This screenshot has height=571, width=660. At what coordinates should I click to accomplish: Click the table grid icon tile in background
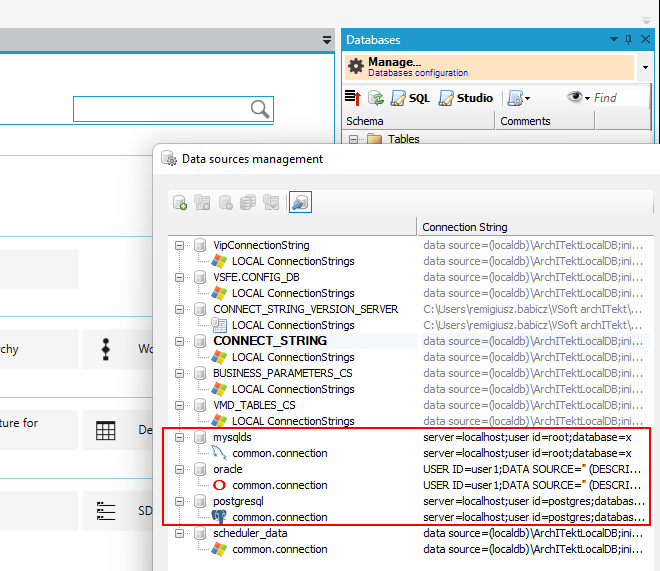(105, 430)
